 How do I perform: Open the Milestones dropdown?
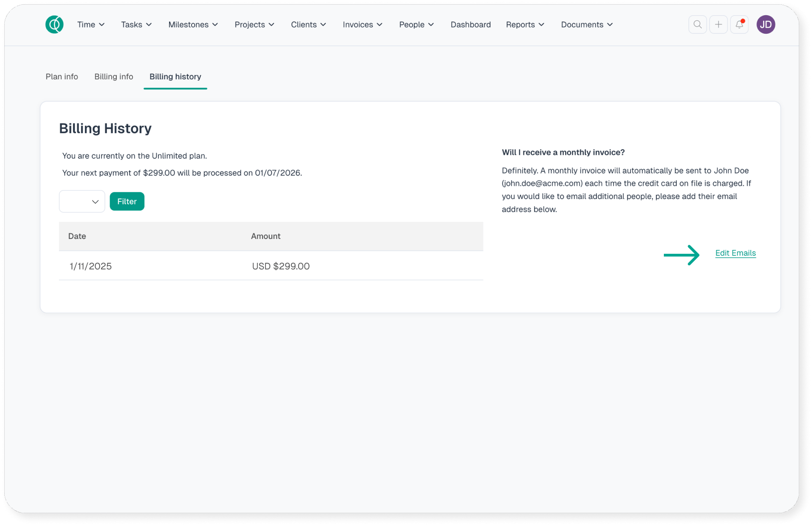(193, 25)
